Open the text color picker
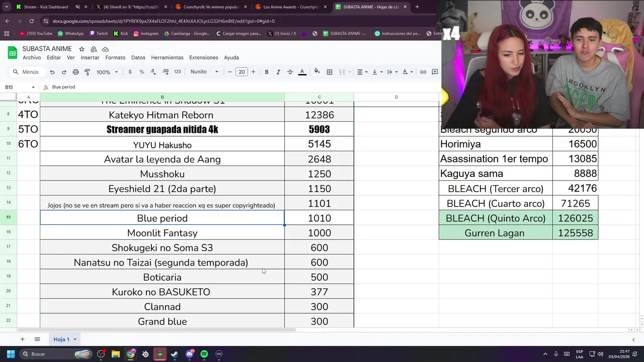The image size is (644, 362). pyautogui.click(x=302, y=72)
